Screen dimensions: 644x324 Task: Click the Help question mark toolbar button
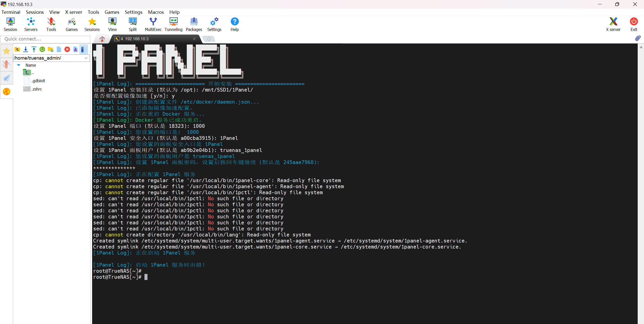tap(235, 24)
